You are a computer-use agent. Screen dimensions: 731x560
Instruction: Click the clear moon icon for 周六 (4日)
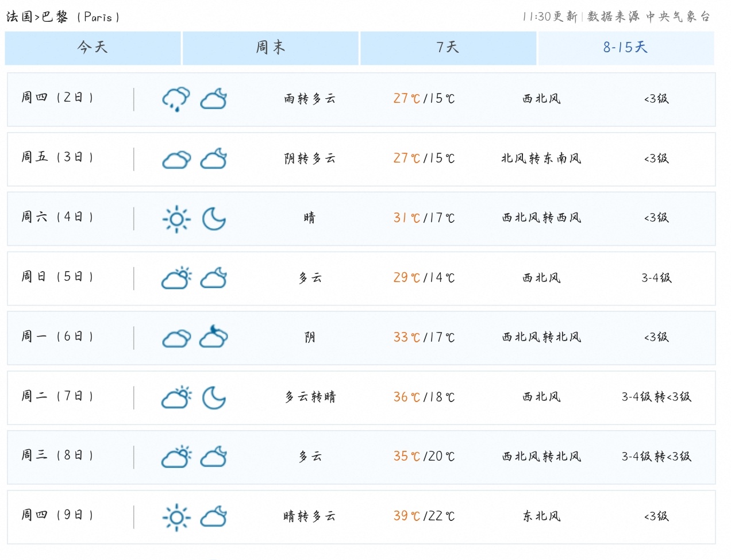(x=214, y=219)
